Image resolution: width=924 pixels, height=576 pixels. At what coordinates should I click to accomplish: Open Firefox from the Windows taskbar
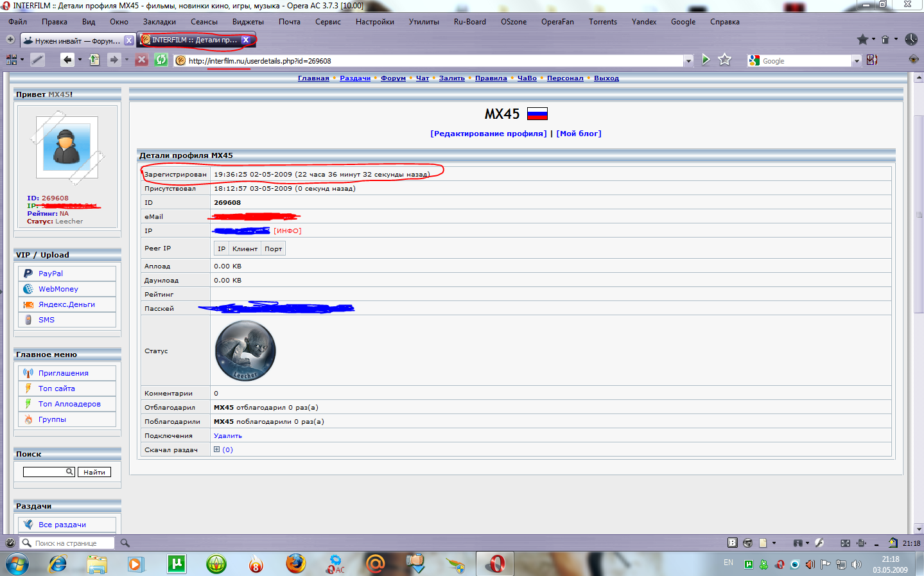[x=295, y=564]
